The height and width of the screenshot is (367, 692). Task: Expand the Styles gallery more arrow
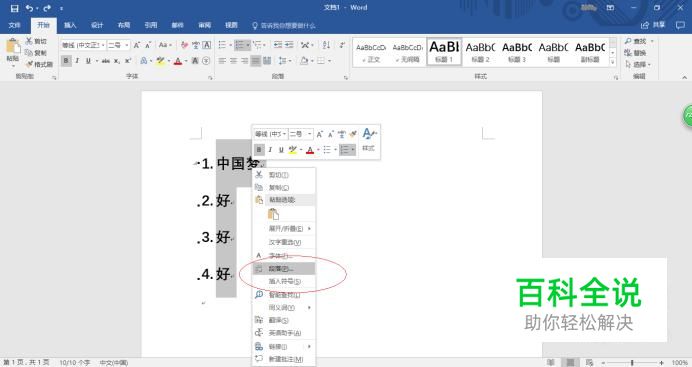[613, 62]
